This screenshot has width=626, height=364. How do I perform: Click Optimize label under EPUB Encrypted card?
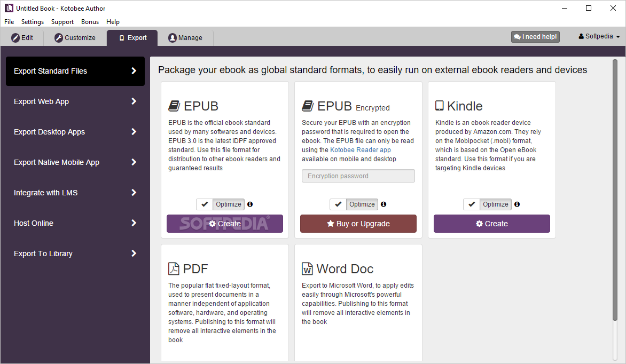pos(362,204)
